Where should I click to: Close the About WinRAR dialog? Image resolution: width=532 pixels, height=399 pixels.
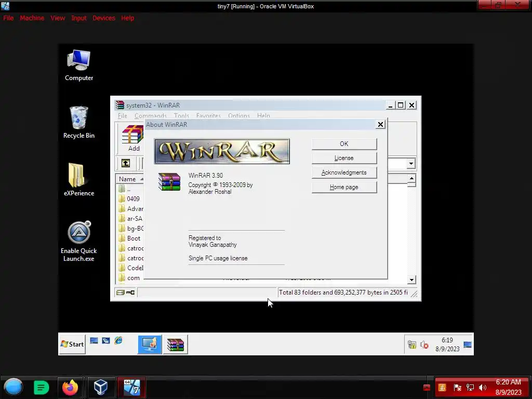[x=380, y=125]
